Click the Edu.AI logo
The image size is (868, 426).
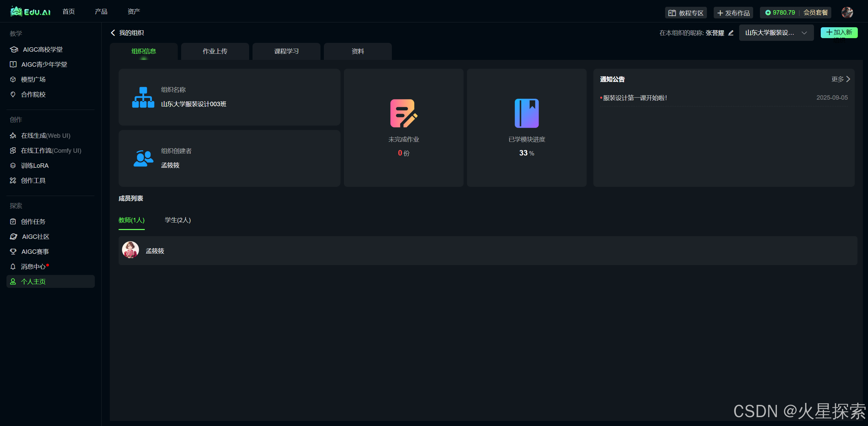point(31,12)
